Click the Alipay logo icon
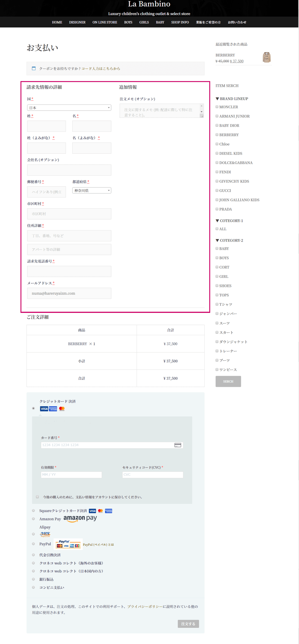The image size is (299, 644). [45, 534]
